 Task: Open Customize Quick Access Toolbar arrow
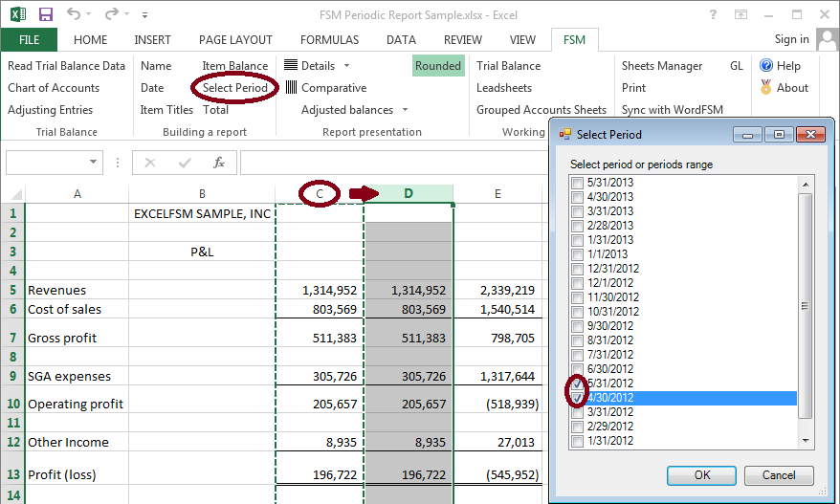144,15
